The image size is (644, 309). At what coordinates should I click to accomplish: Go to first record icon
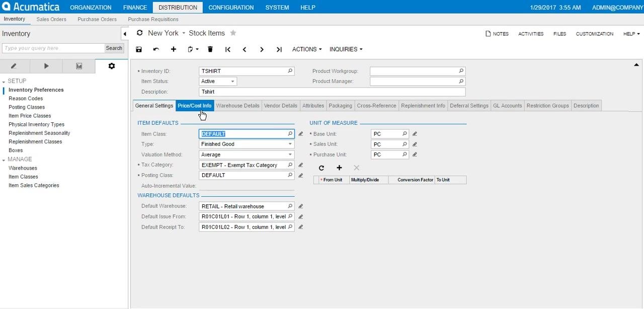click(x=228, y=49)
